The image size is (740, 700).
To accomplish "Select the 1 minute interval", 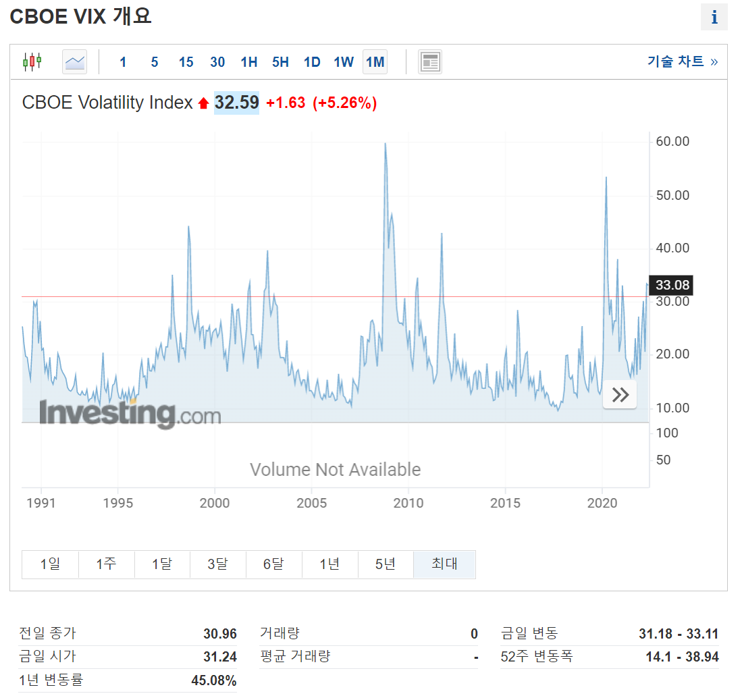I will 123,62.
